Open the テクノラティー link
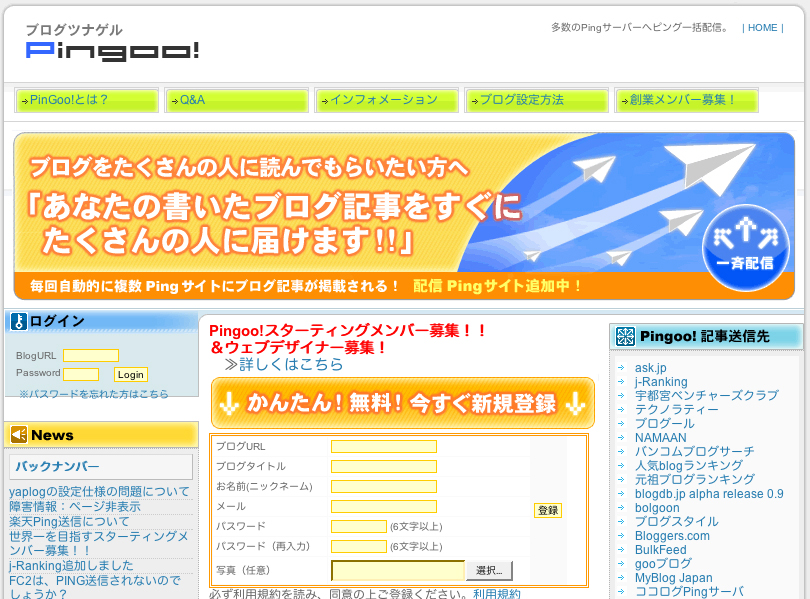Image resolution: width=810 pixels, height=599 pixels. (677, 409)
